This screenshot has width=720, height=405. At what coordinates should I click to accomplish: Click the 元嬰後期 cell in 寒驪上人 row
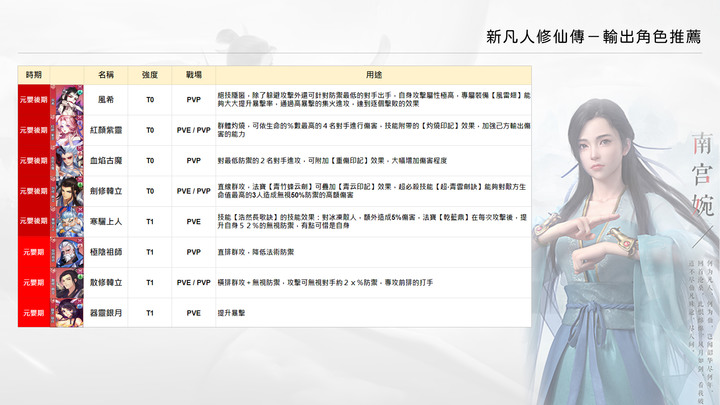point(34,221)
